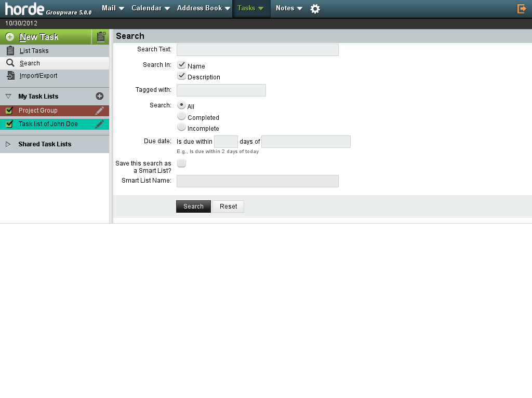Click the black Search submit button
This screenshot has height=398, width=532.
[x=193, y=207]
